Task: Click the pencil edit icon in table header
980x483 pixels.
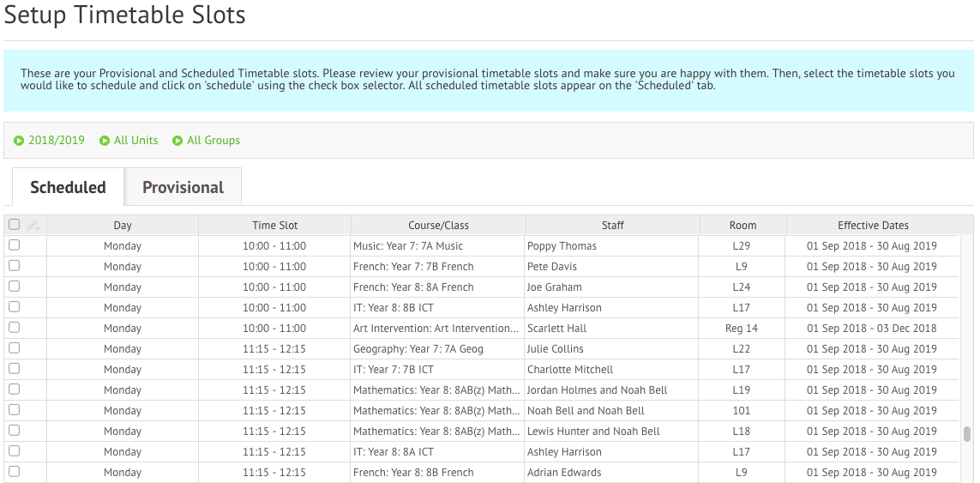Action: (x=33, y=225)
